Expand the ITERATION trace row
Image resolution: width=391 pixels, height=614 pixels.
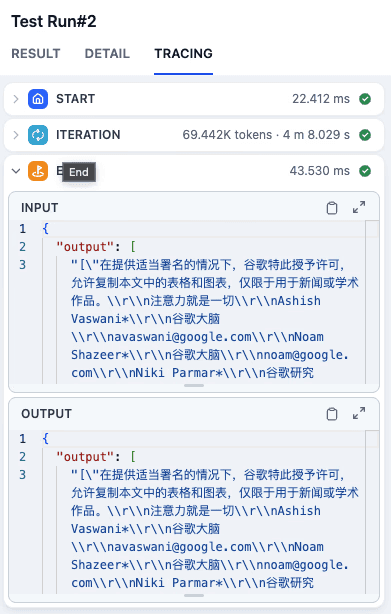(x=16, y=135)
